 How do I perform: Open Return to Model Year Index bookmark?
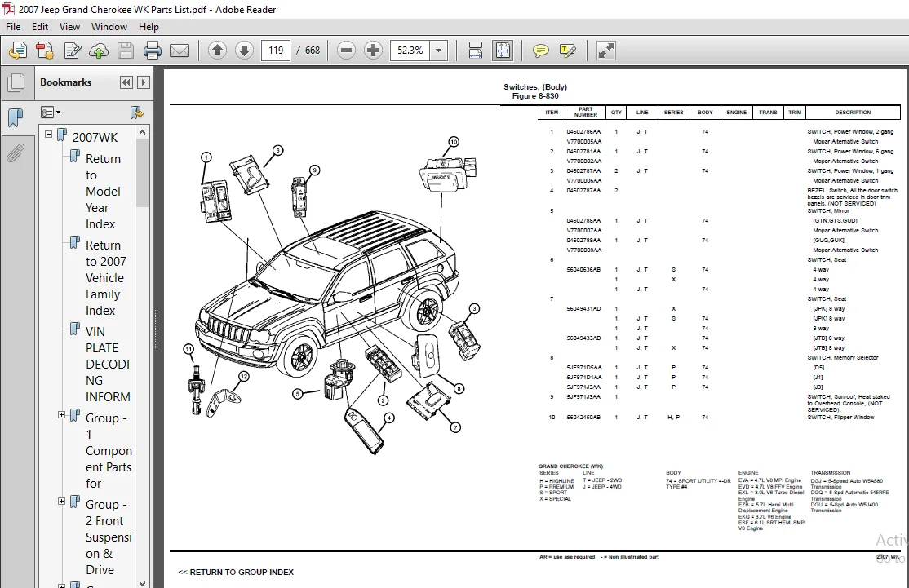coord(103,191)
